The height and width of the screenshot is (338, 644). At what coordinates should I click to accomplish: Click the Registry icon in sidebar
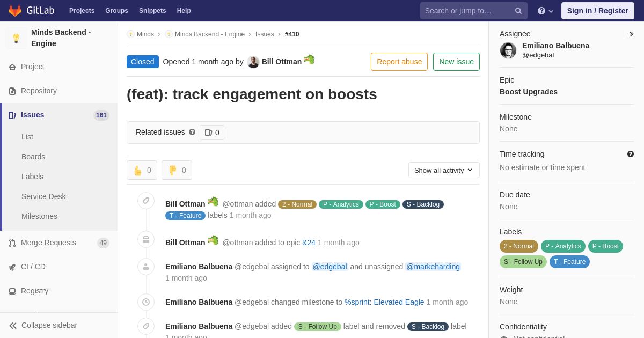(x=12, y=291)
